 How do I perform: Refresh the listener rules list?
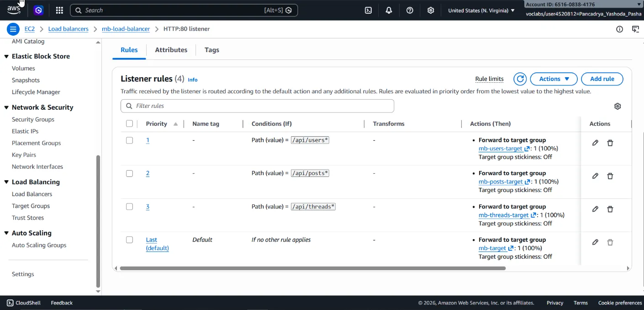(520, 79)
